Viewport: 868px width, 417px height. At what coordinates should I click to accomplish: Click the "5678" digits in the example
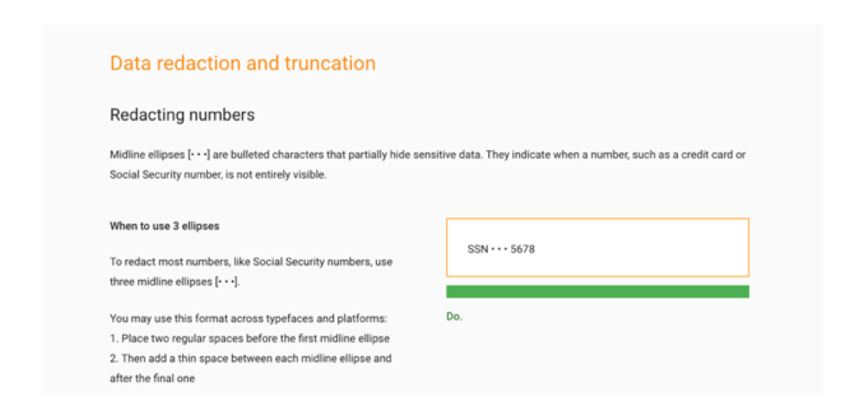[x=523, y=249]
